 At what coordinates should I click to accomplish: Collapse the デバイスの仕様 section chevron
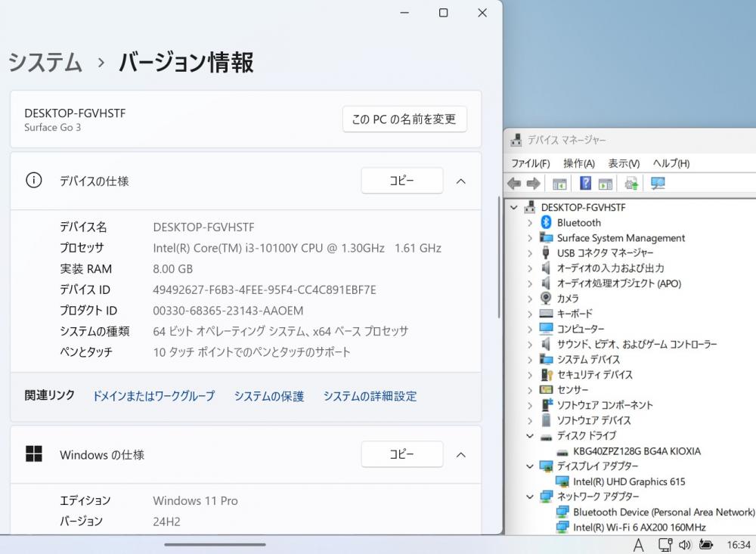[461, 181]
